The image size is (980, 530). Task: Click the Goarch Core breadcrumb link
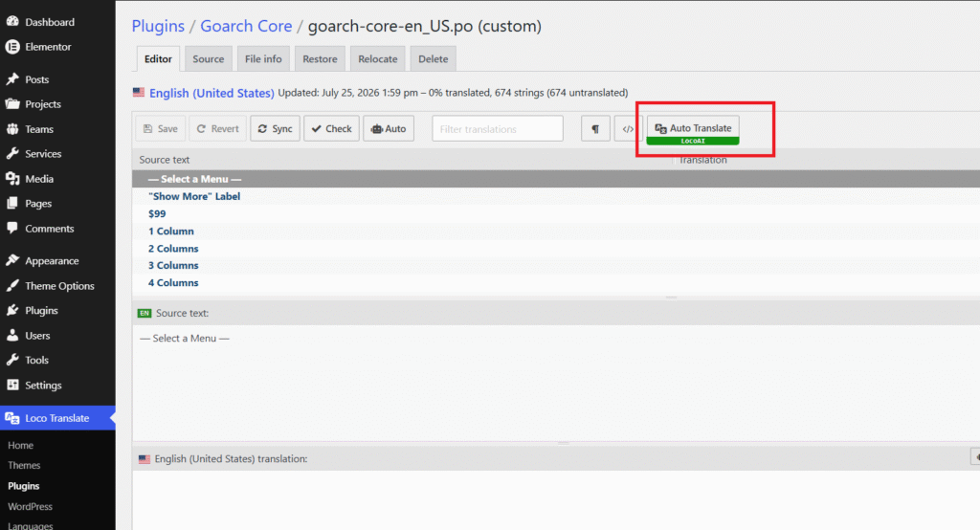point(246,26)
